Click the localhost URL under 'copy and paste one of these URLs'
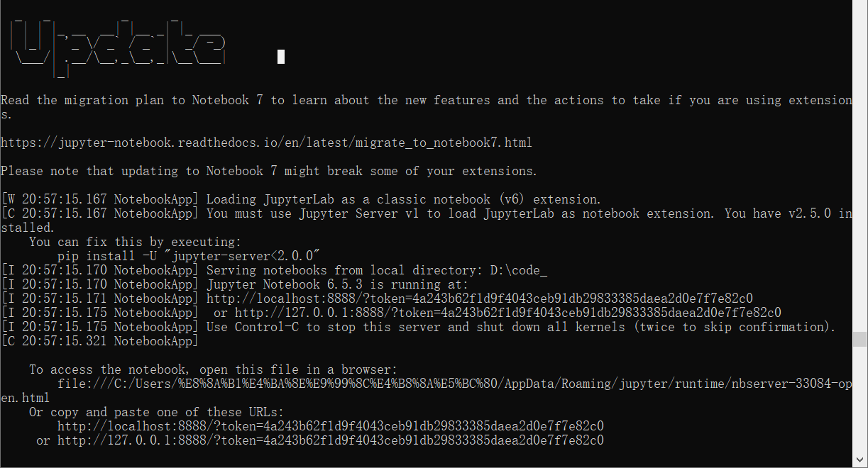The height and width of the screenshot is (468, 868). point(330,426)
